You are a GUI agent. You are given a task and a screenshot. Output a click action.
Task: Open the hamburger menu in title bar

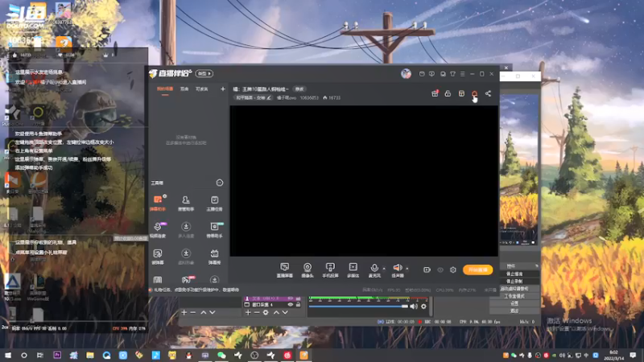pos(462,74)
